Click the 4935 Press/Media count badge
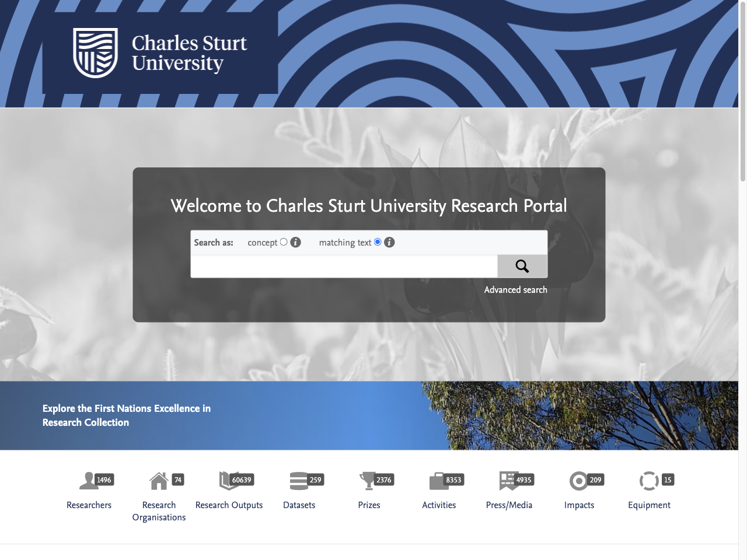The height and width of the screenshot is (560, 747). 523,480
